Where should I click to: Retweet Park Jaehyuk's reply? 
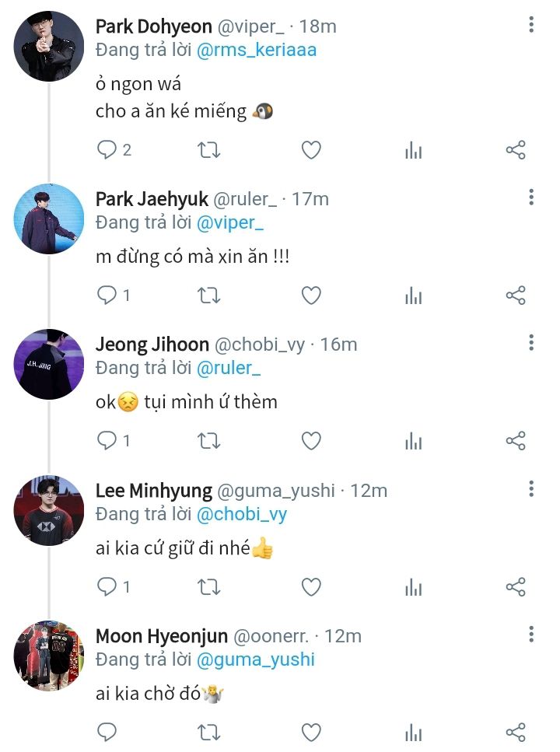(208, 296)
